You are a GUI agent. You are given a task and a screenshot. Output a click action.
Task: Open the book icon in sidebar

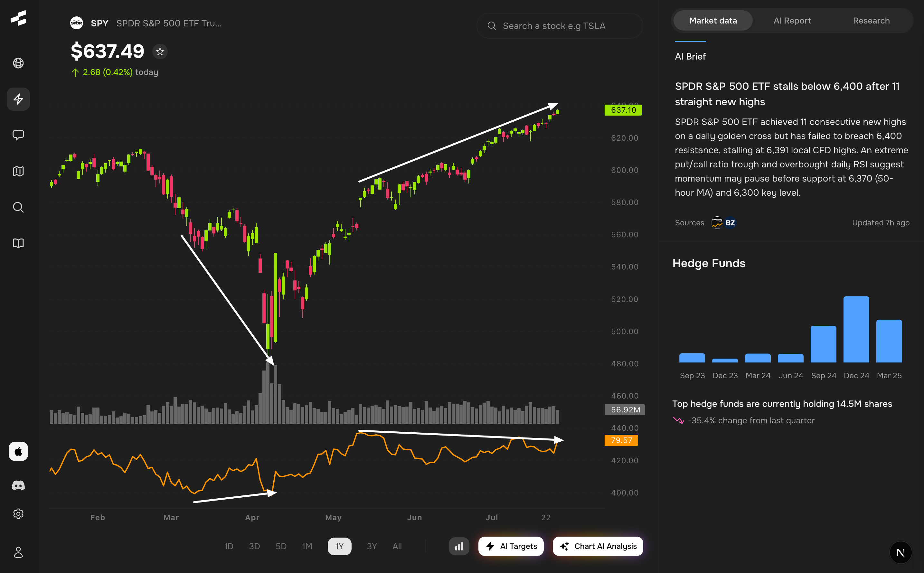click(x=18, y=243)
